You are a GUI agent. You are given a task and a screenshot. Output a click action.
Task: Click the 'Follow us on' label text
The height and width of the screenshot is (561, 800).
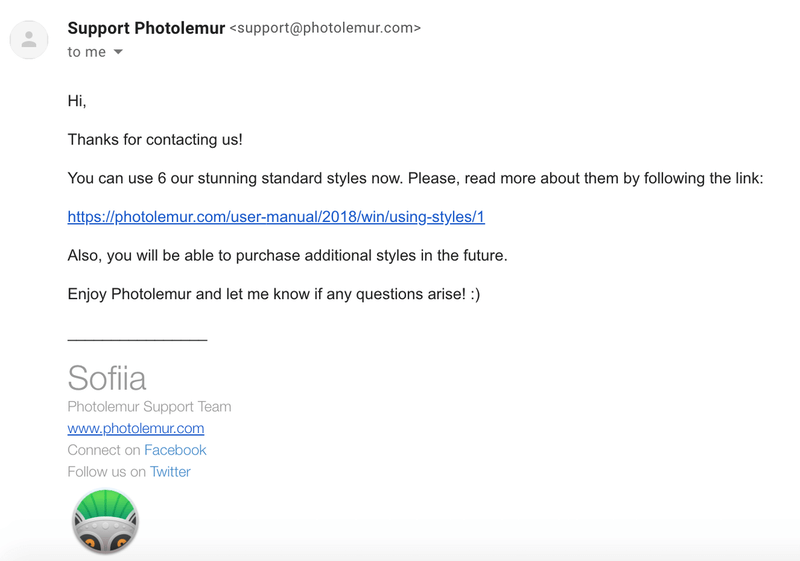click(107, 472)
